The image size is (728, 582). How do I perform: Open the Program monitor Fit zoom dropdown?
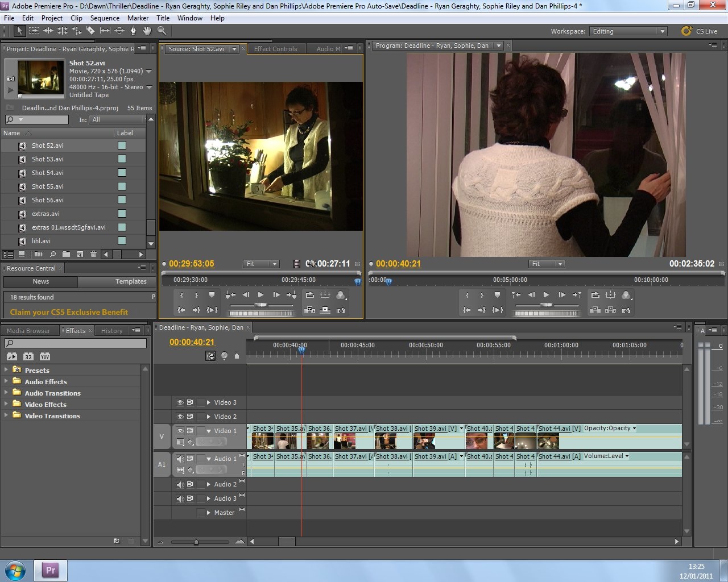point(547,264)
